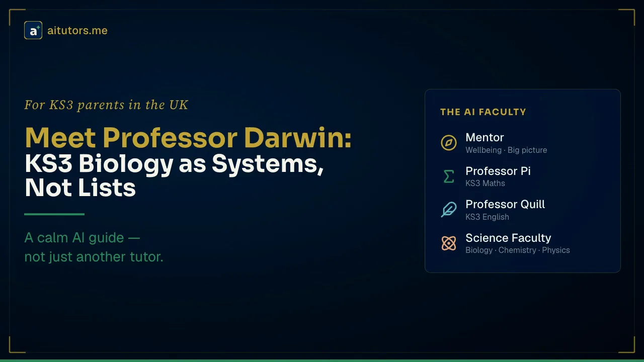Select the 'KS3 Maths' subtitle
The image size is (644, 362).
pos(485,183)
